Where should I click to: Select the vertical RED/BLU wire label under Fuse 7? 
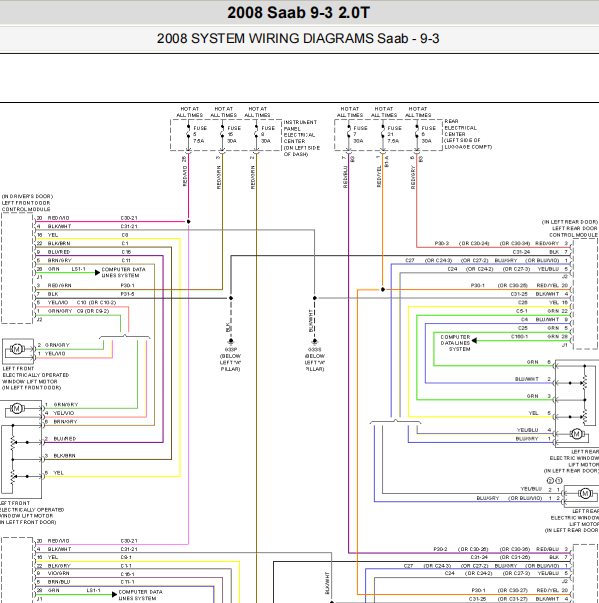(x=345, y=177)
